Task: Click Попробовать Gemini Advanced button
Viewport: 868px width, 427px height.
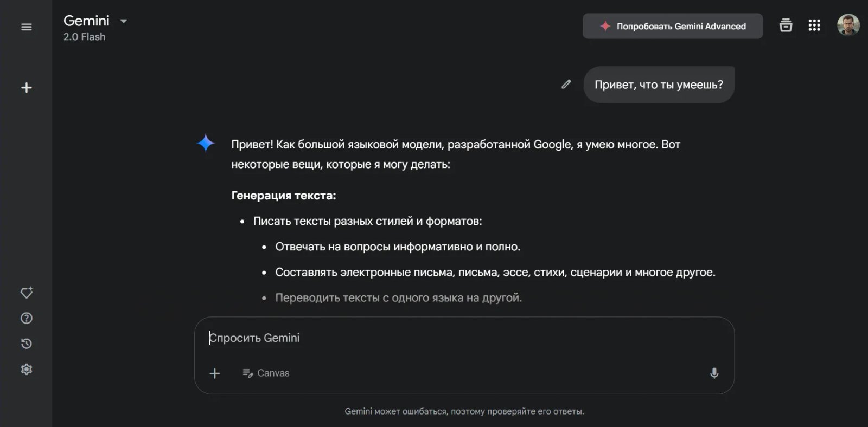Action: pos(673,26)
